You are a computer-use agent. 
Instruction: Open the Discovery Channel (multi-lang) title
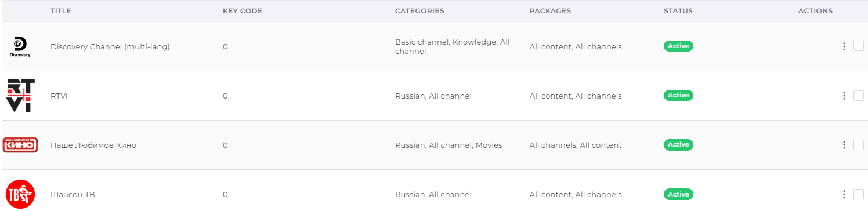click(110, 46)
